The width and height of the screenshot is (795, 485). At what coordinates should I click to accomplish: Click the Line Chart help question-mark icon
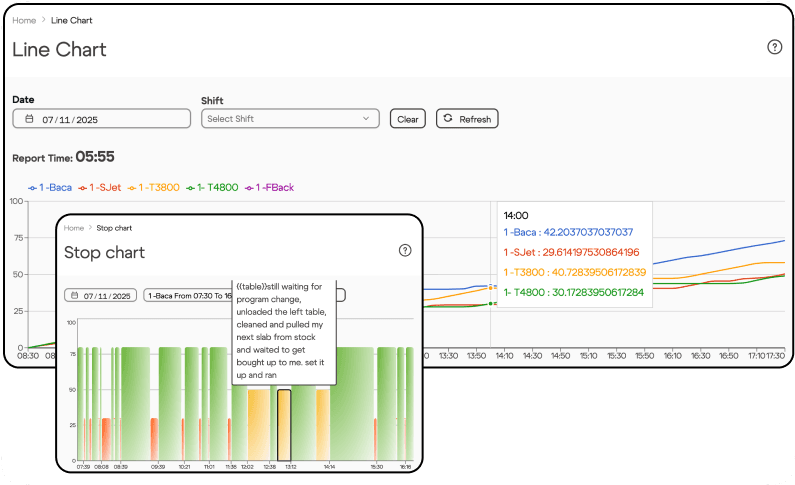774,47
